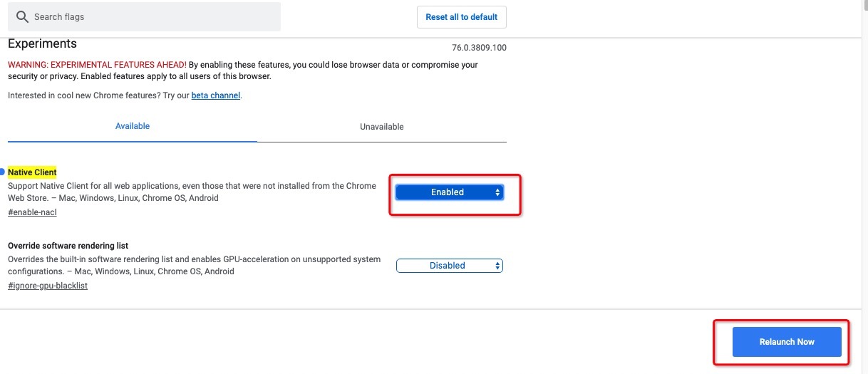This screenshot has height=374, width=868.
Task: Click the version number 76.0.3809.100
Action: tap(479, 48)
